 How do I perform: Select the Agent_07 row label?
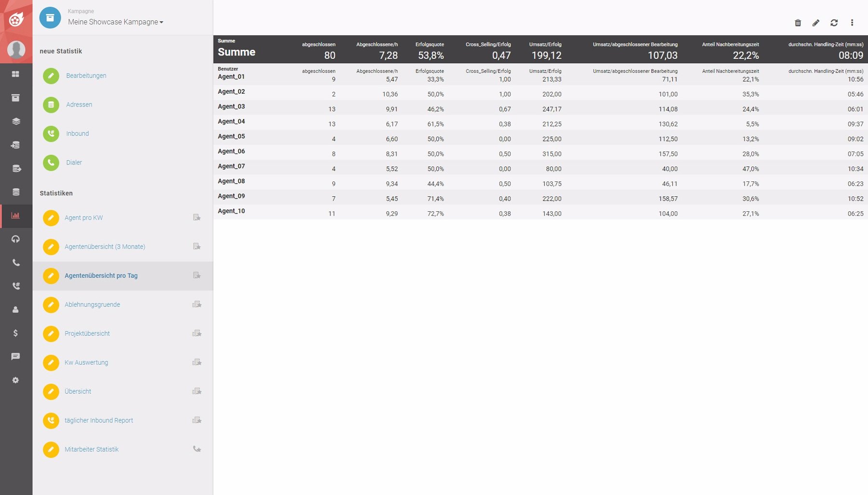click(x=231, y=166)
